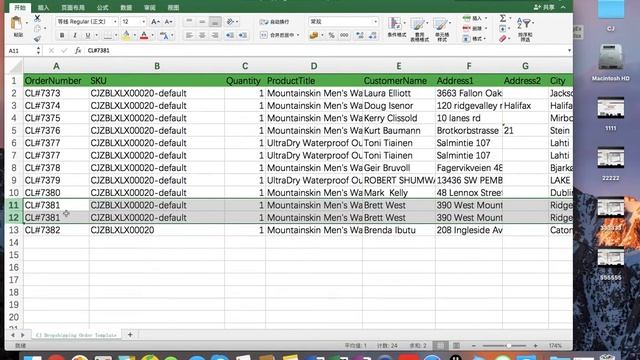Click the AutoSum sigma icon

pos(503,18)
